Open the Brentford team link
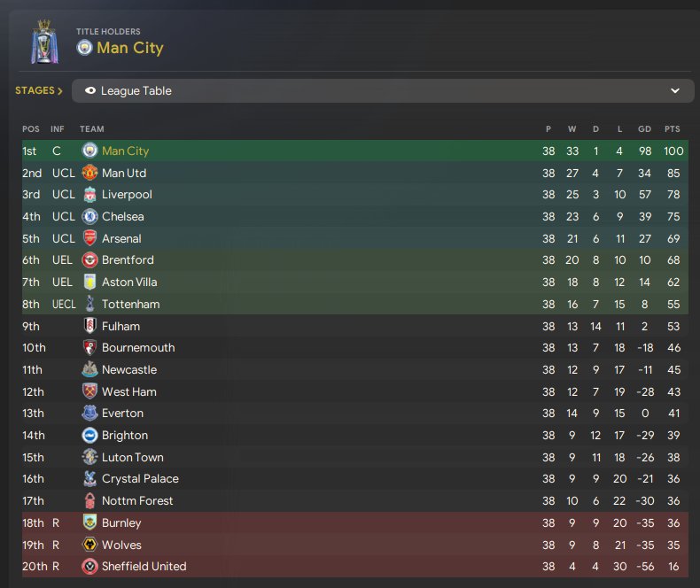The image size is (700, 588). (128, 260)
